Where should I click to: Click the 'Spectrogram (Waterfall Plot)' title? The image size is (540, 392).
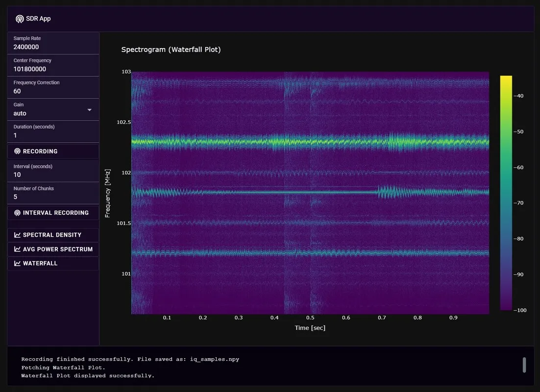pyautogui.click(x=171, y=49)
